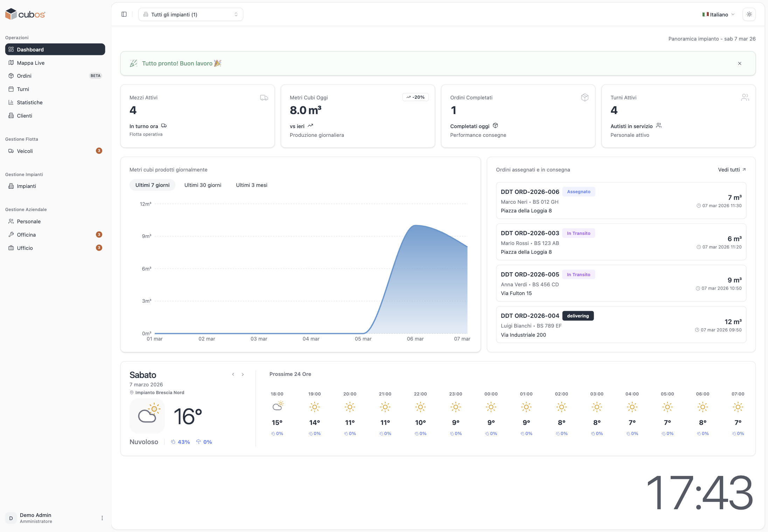
Task: Click the Mezzi Attivi stat card
Action: click(x=197, y=116)
